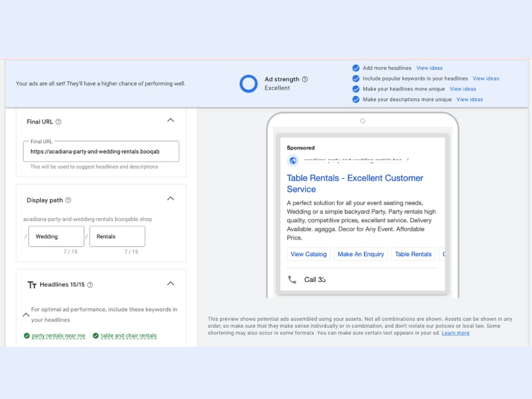The height and width of the screenshot is (399, 532).
Task: Click the phone call icon in preview
Action: pyautogui.click(x=292, y=280)
